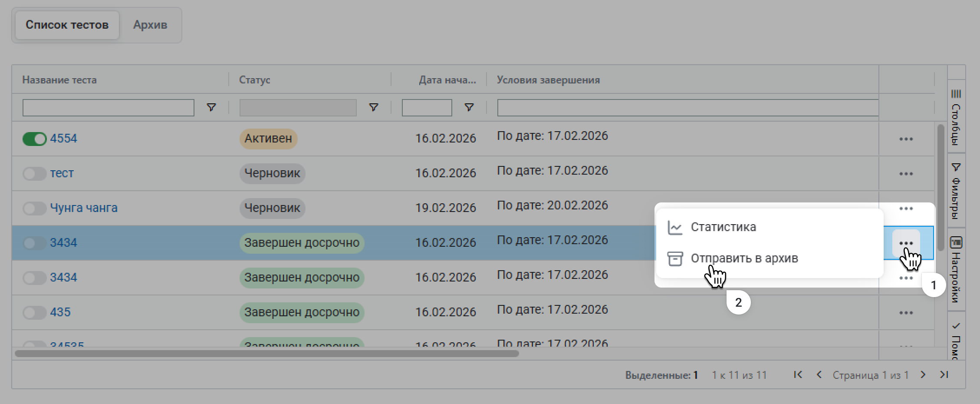This screenshot has width=980, height=404.
Task: Open the test named 435
Action: tap(60, 312)
